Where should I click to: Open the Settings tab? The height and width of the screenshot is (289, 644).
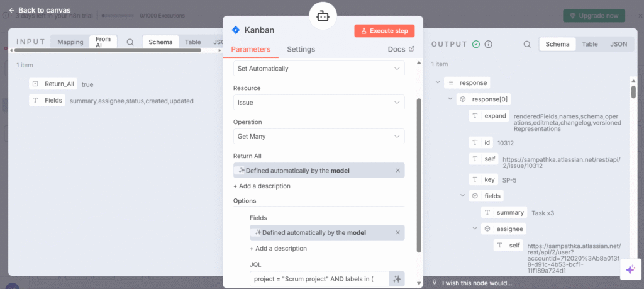pos(301,49)
